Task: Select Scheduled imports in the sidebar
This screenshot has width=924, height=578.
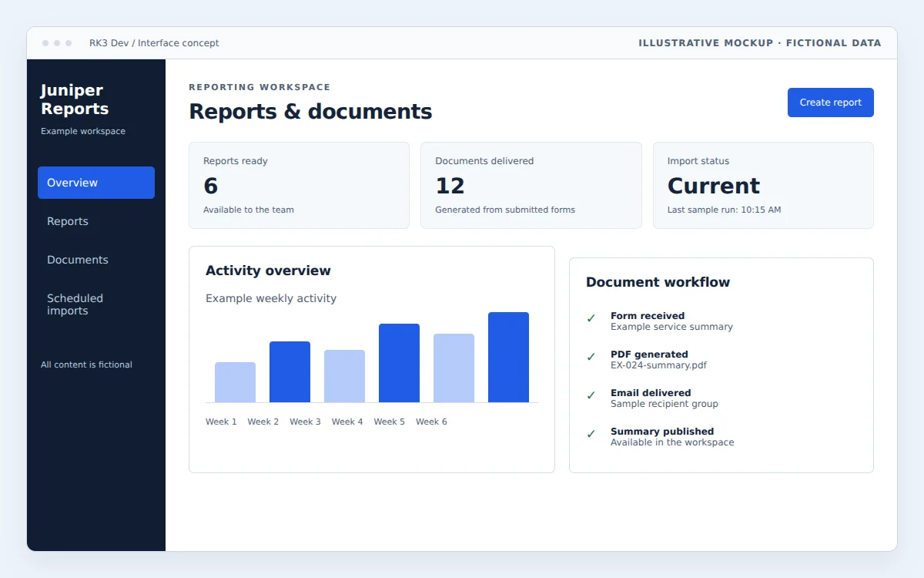Action: [96, 304]
